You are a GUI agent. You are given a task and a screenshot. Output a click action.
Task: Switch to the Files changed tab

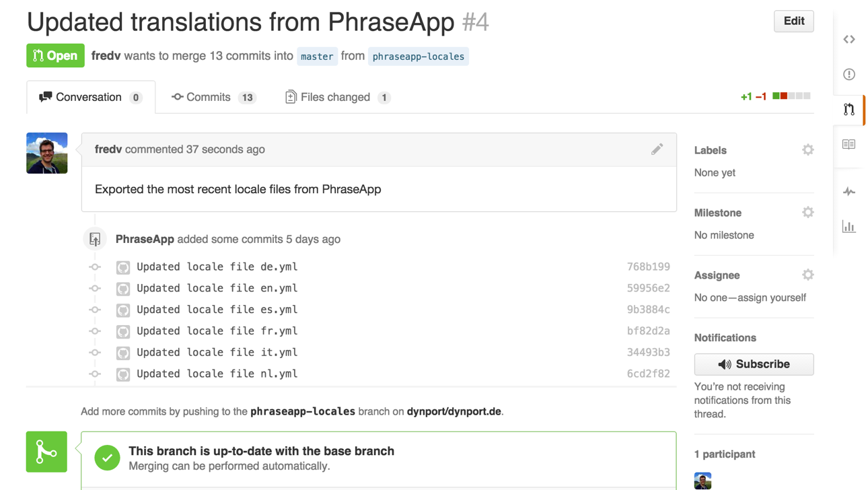tap(338, 98)
